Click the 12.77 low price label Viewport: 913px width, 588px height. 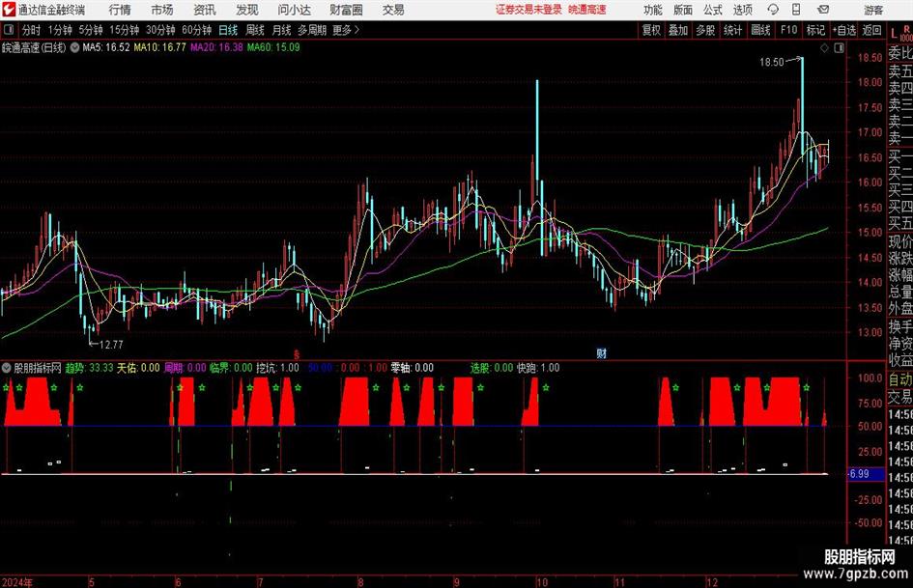(x=111, y=345)
